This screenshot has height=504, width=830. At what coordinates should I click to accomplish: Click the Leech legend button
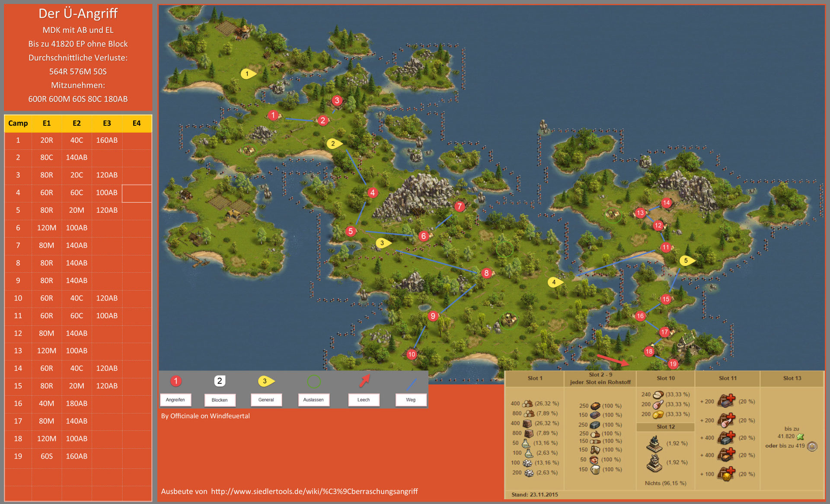[x=364, y=400]
